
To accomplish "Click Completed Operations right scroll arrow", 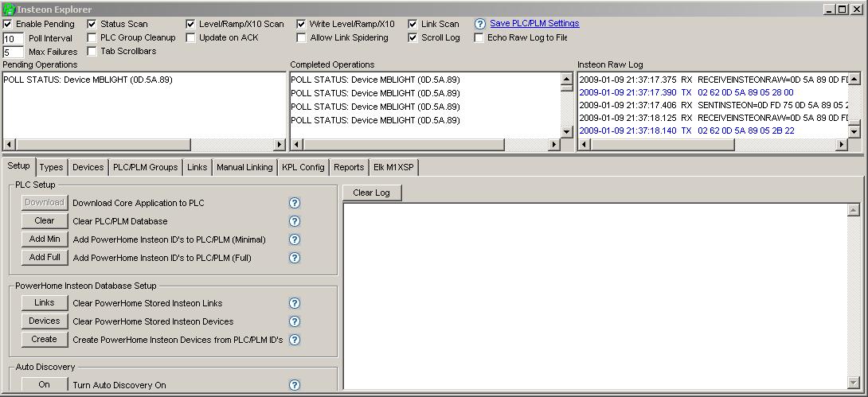I will point(553,144).
